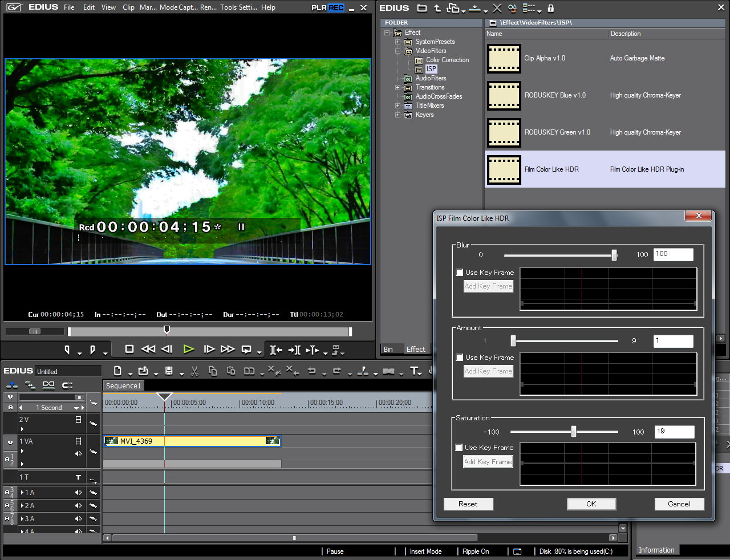Open the File menu
730x560 pixels.
(69, 7)
